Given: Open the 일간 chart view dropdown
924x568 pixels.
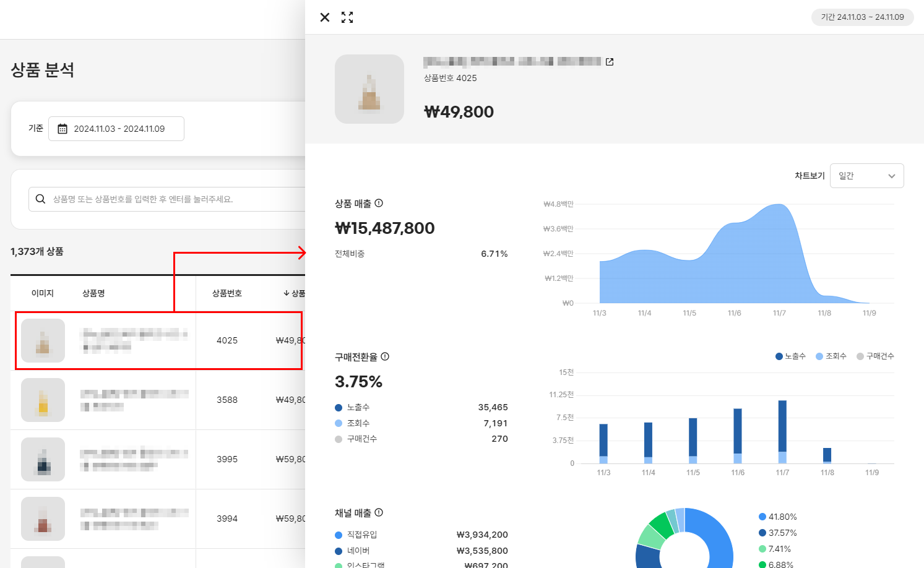Looking at the screenshot, I should pyautogui.click(x=866, y=176).
